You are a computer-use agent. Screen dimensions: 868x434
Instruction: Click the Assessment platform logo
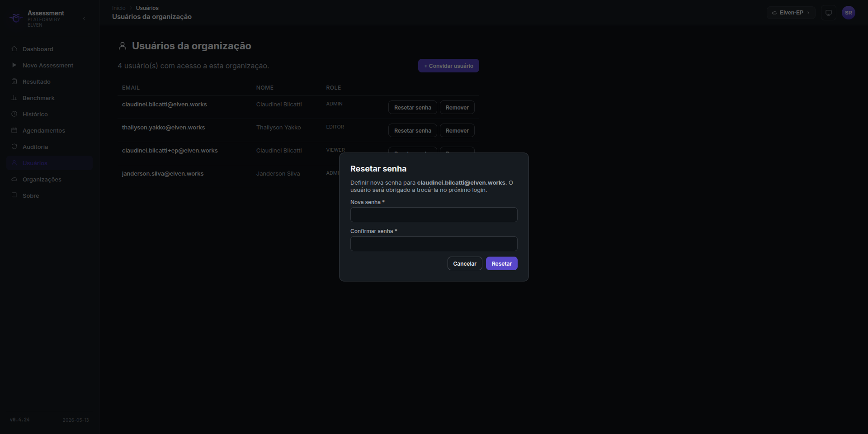[16, 18]
